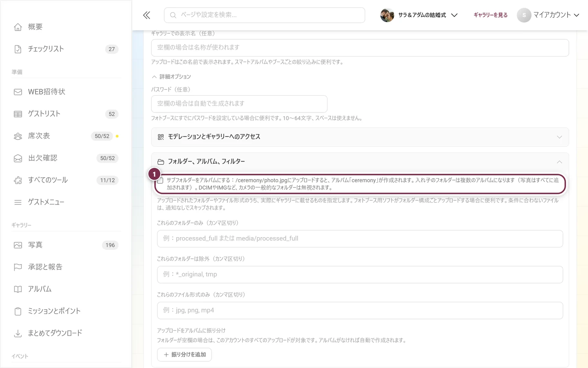Screen dimensions: 588x368
Task: Click the 11/12 badge beside すべてのツール
Action: point(107,180)
